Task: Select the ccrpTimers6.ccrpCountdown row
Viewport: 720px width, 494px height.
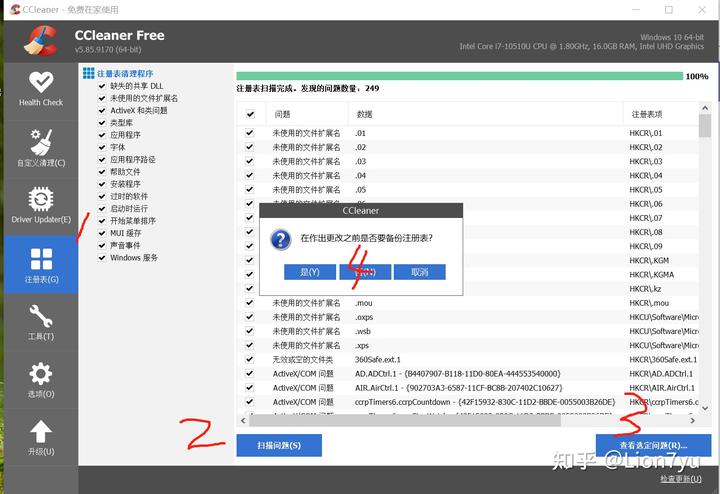Action: point(468,402)
